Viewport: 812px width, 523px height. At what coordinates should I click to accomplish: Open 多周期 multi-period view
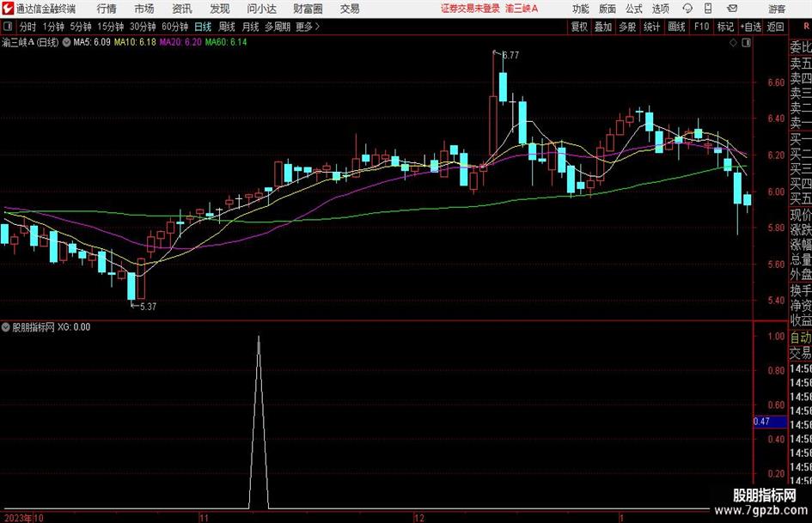click(278, 27)
